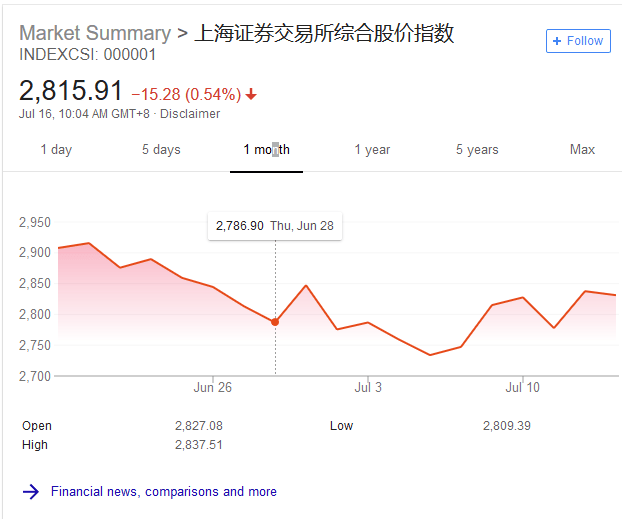This screenshot has width=622, height=519.
Task: Switch to the 5 days tab
Action: [x=161, y=150]
